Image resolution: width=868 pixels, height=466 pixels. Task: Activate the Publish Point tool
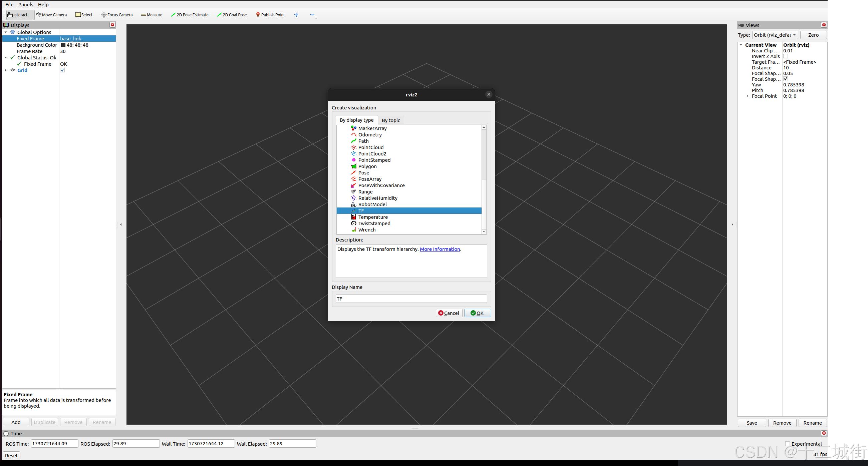[x=271, y=14]
